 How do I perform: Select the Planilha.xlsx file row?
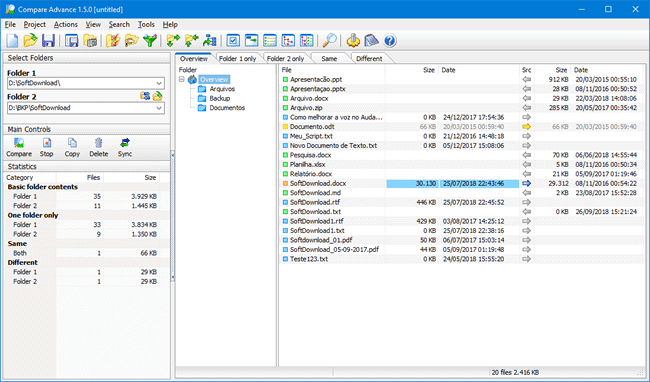pos(462,164)
